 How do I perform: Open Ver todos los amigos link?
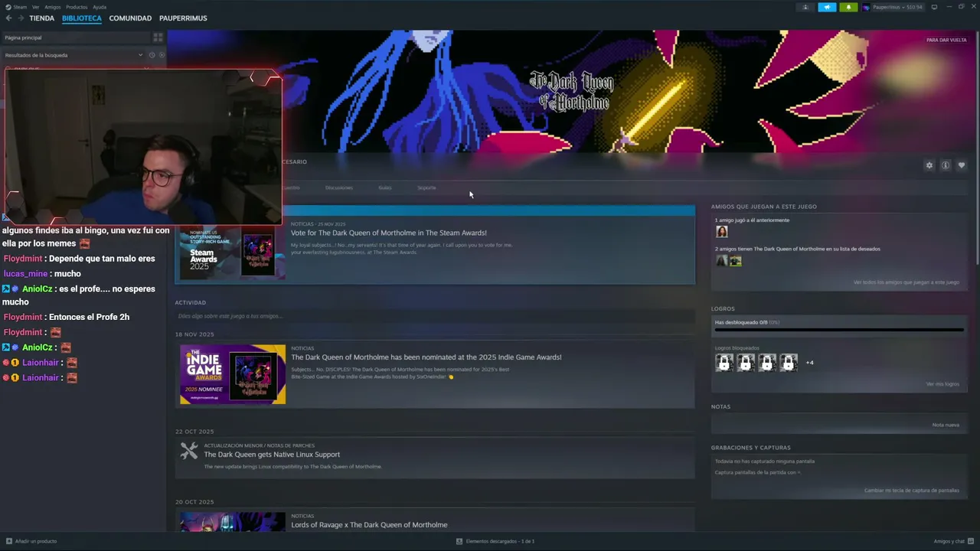point(906,282)
